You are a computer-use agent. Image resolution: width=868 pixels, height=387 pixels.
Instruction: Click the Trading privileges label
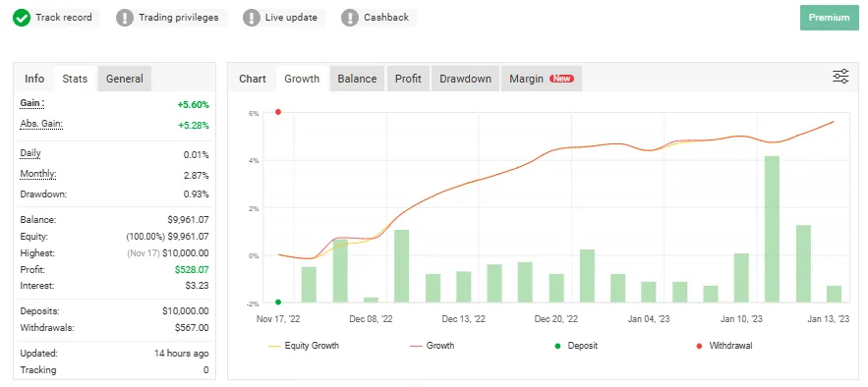(x=178, y=18)
